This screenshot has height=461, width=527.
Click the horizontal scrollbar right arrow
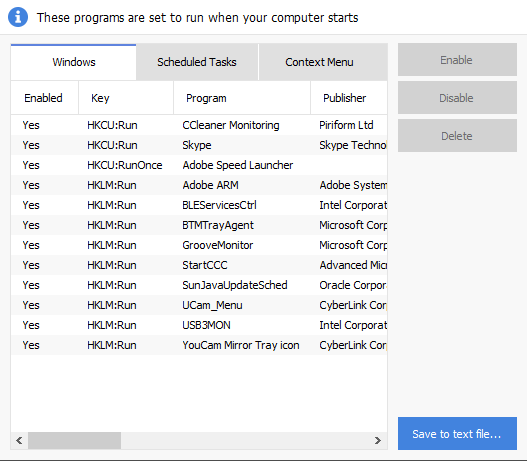[x=378, y=440]
